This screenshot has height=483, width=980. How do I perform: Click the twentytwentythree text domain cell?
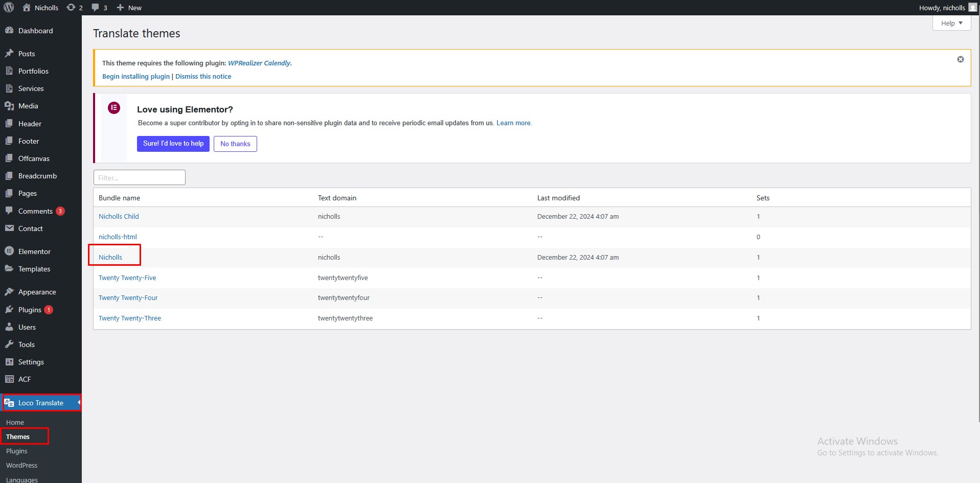click(345, 318)
